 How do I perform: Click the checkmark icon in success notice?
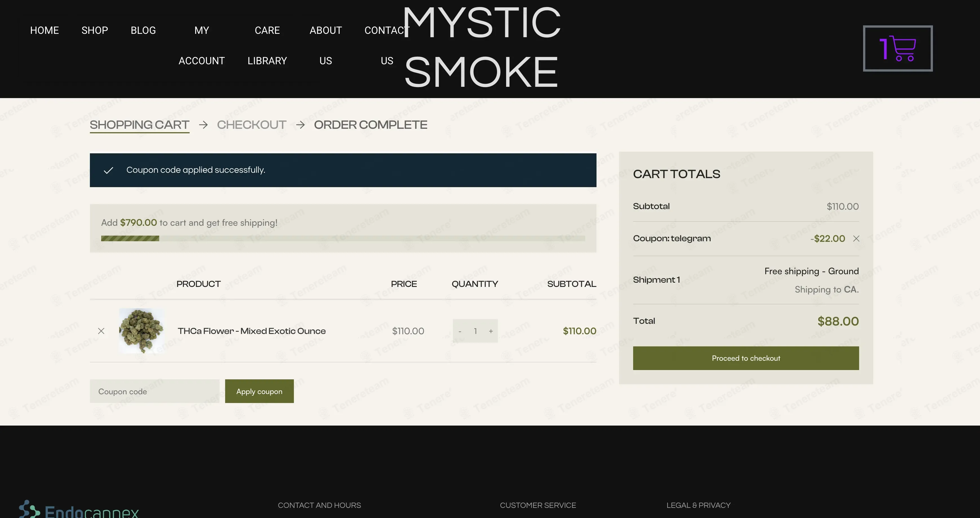pyautogui.click(x=108, y=171)
